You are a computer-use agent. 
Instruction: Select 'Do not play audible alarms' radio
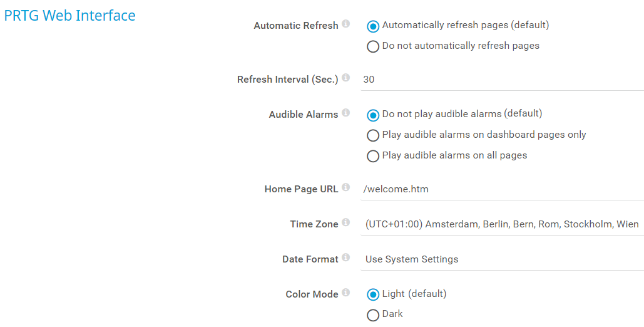coord(373,115)
